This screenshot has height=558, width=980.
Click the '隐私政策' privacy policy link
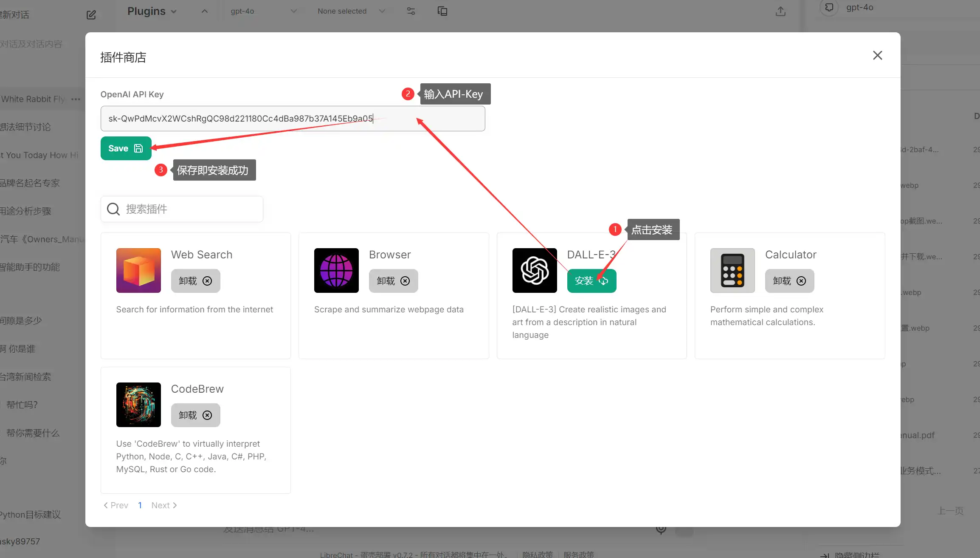click(x=538, y=555)
